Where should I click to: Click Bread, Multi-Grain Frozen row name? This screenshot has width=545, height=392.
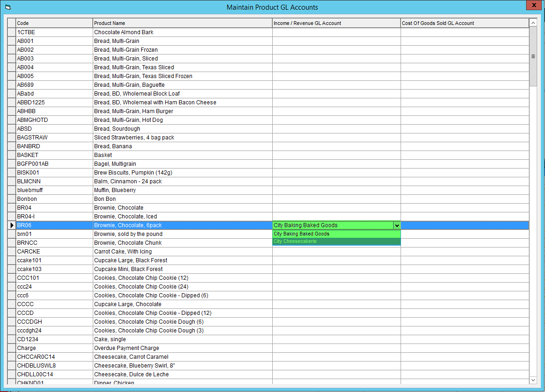pyautogui.click(x=182, y=50)
